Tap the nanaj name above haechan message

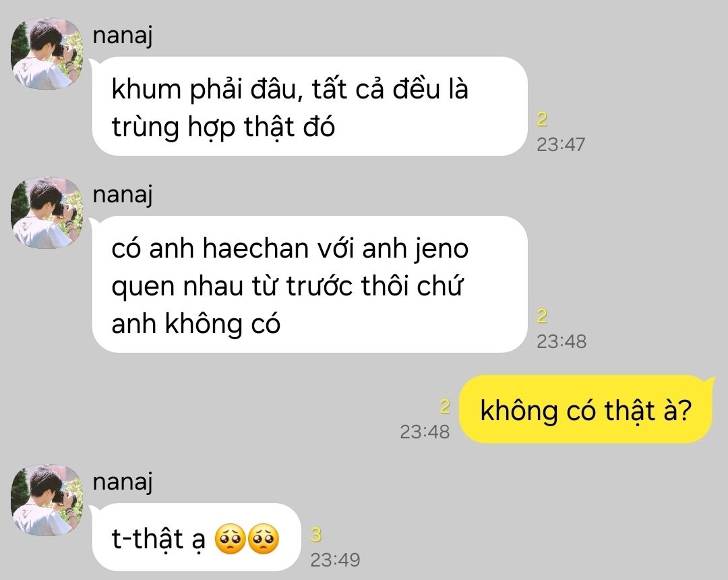pyautogui.click(x=123, y=195)
